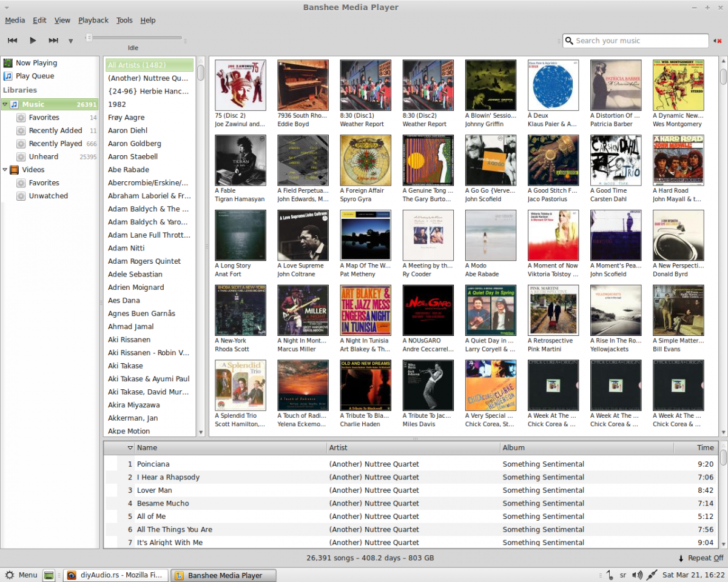The height and width of the screenshot is (582, 728).
Task: Open the Playback menu
Action: coord(93,20)
